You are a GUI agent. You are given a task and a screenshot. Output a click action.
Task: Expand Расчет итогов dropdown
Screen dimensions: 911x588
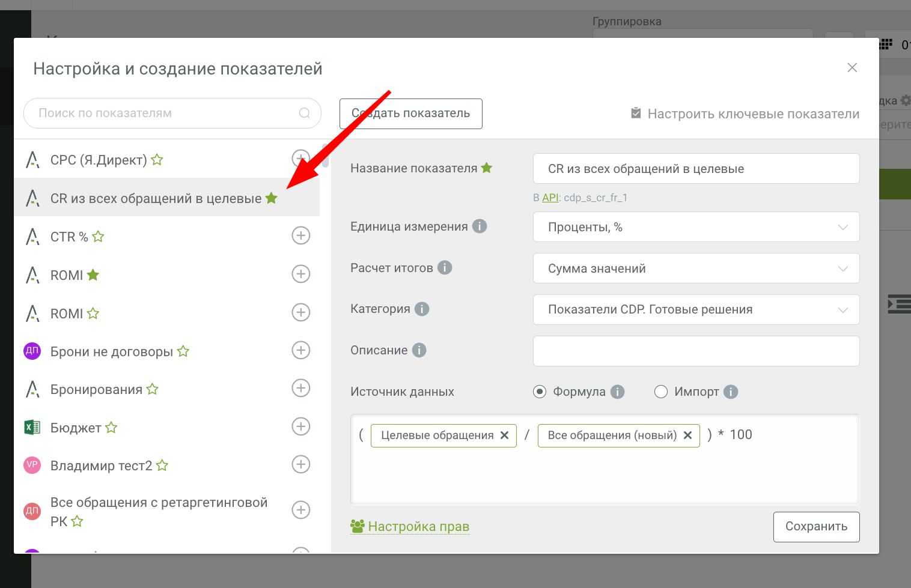pyautogui.click(x=696, y=268)
